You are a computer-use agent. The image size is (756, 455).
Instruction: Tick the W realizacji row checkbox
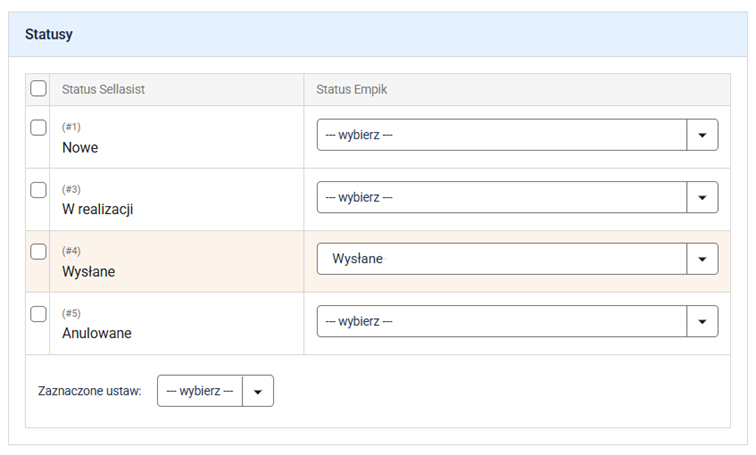(38, 190)
